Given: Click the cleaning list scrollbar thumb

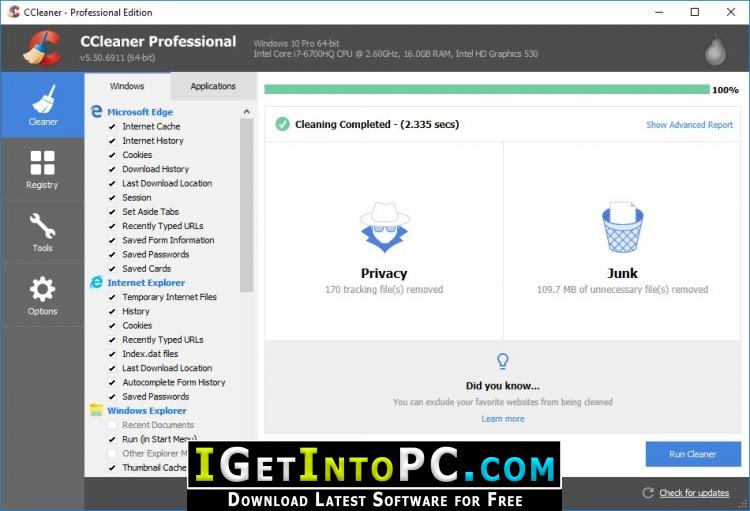Looking at the screenshot, I should point(246,205).
